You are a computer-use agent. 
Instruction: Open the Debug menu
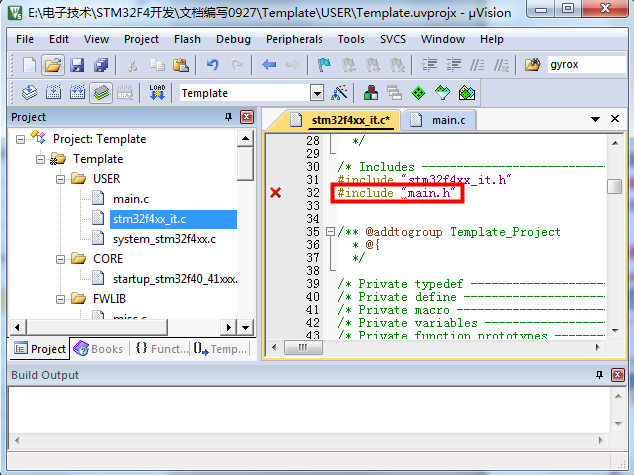click(x=233, y=39)
